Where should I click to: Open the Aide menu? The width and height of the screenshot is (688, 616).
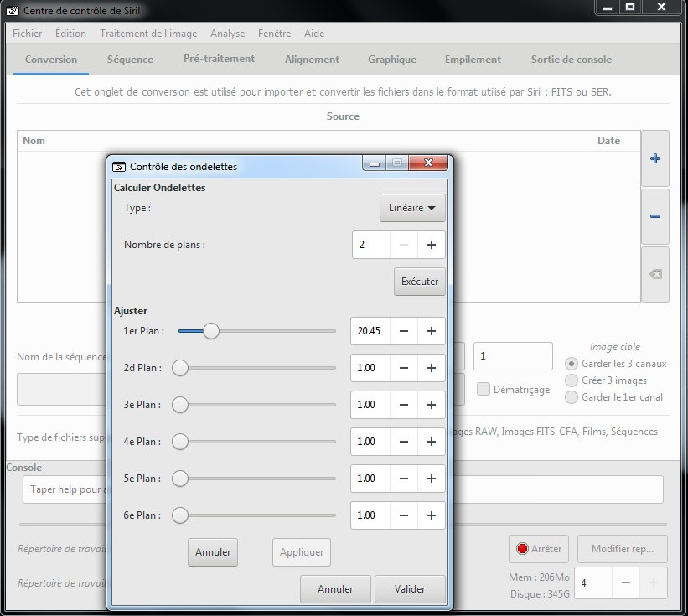point(314,34)
